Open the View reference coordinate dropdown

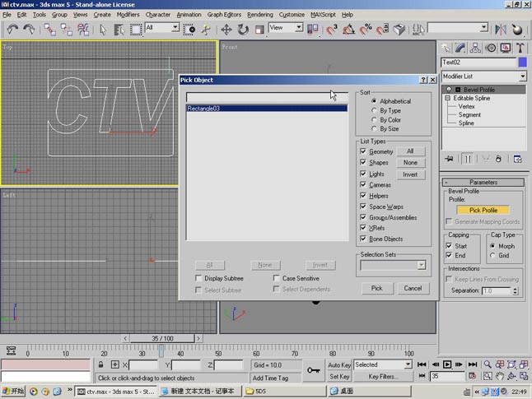[299, 27]
